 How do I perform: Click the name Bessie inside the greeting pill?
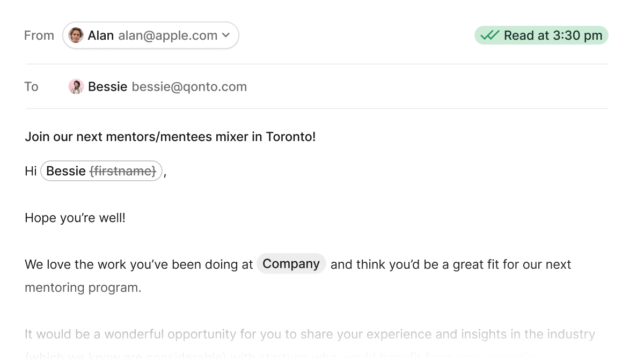tap(66, 171)
